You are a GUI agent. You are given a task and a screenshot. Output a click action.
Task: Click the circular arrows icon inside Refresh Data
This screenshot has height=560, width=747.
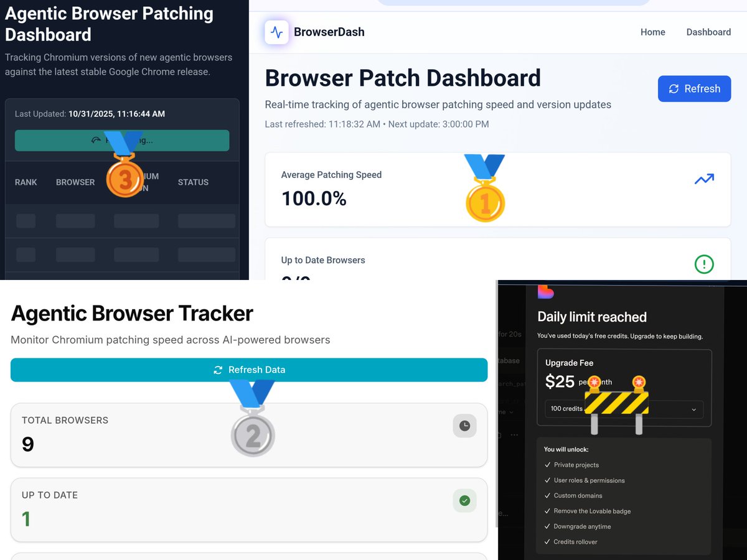coord(218,370)
